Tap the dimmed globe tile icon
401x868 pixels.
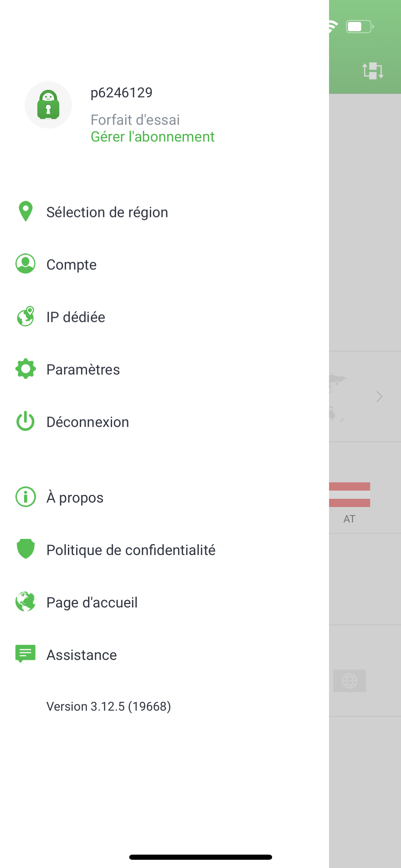pos(350,680)
